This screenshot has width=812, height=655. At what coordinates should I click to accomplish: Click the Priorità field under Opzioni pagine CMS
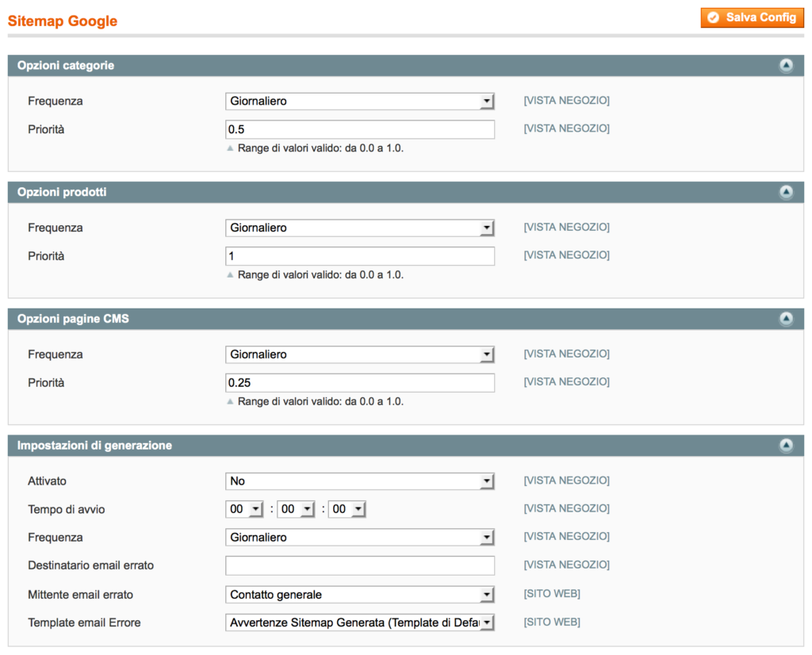(359, 382)
